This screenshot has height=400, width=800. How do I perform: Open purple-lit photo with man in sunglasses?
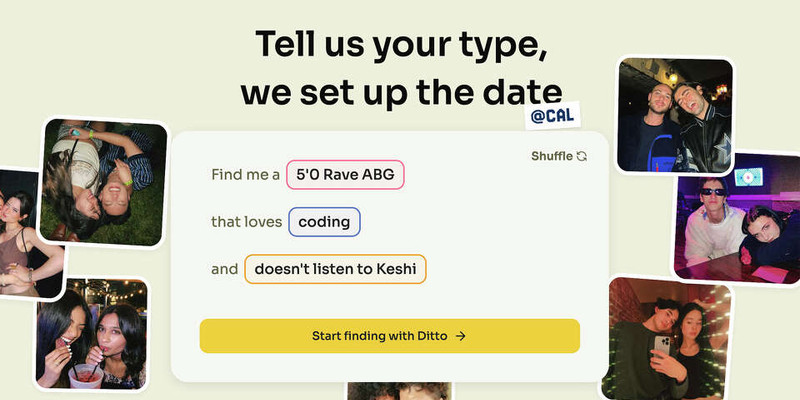738,218
